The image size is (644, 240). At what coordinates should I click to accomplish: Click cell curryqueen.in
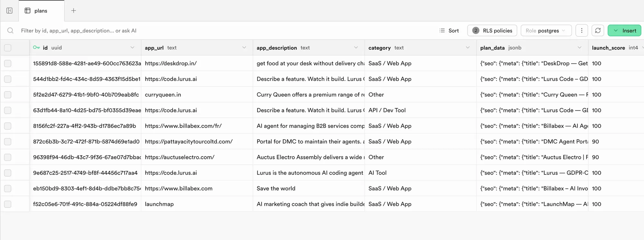click(197, 95)
